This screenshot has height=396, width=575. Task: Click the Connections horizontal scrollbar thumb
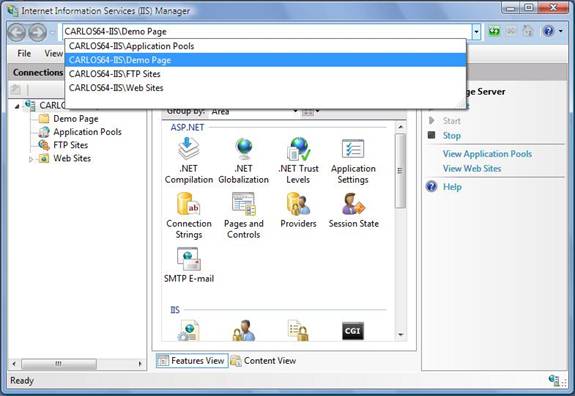59,364
